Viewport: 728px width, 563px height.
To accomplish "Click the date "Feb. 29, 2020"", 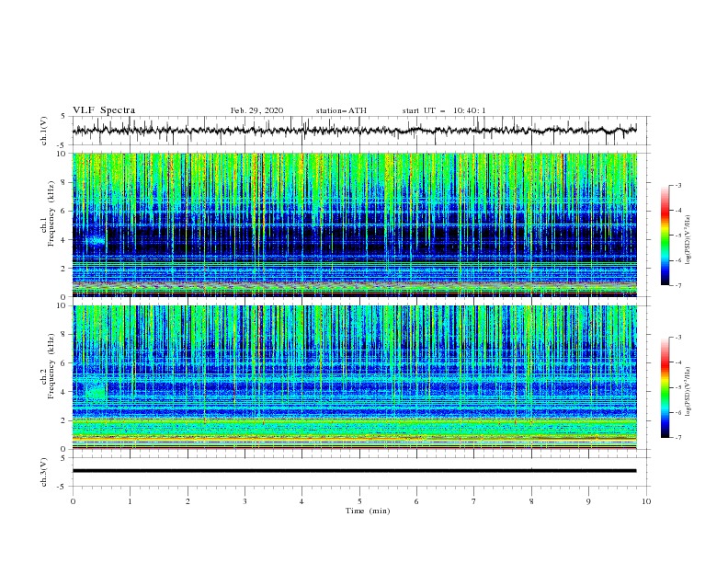I will click(256, 110).
